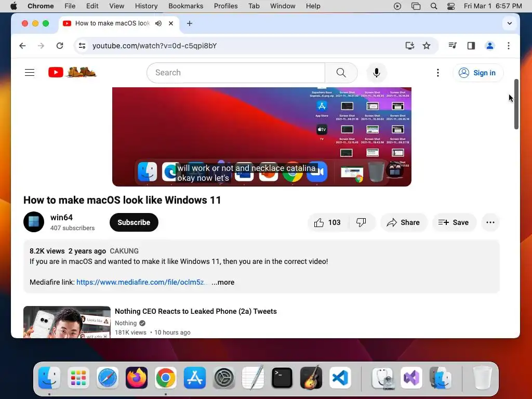Like the video with thumbs up
532x399 pixels.
click(327, 222)
